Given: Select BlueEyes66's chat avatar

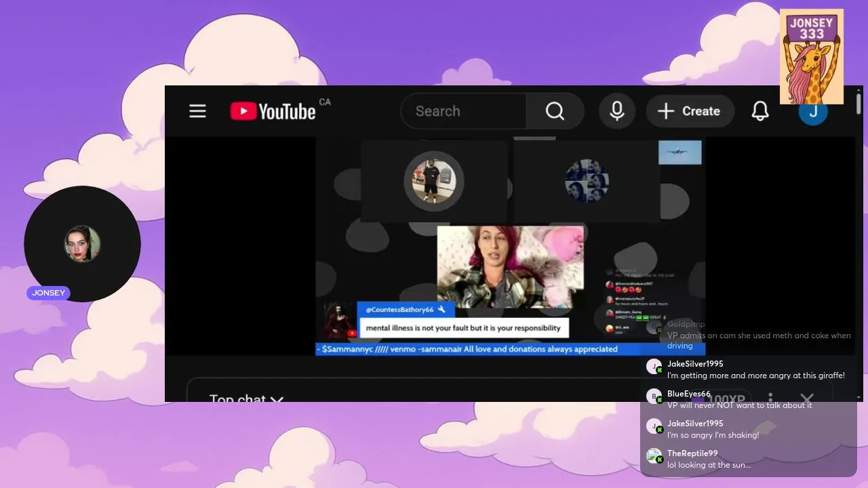Looking at the screenshot, I should pos(654,396).
